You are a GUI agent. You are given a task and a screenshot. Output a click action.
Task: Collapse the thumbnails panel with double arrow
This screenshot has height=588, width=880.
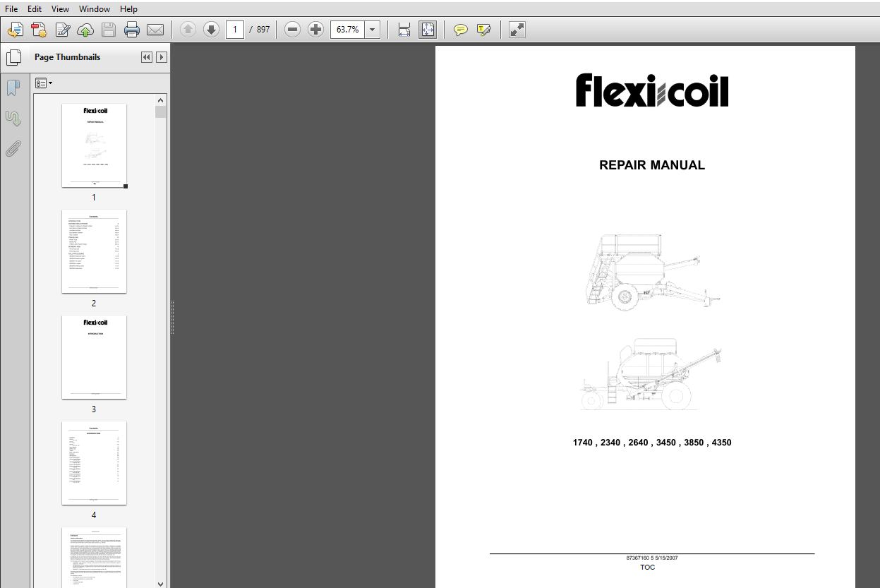pyautogui.click(x=147, y=57)
